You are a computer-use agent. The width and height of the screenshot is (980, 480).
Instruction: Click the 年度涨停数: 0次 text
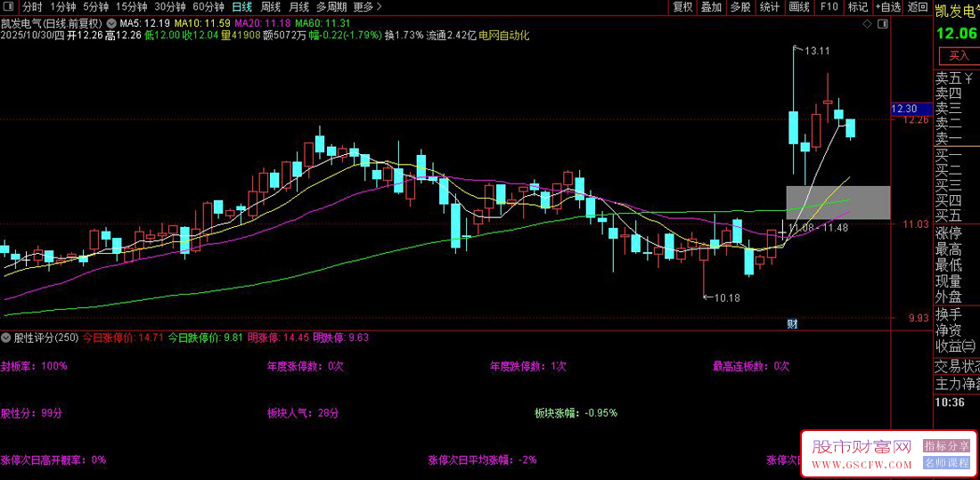click(306, 366)
